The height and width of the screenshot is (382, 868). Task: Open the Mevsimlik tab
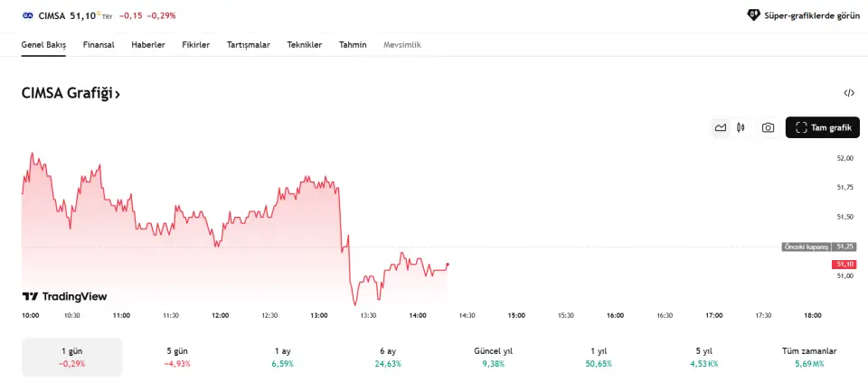[x=402, y=45]
